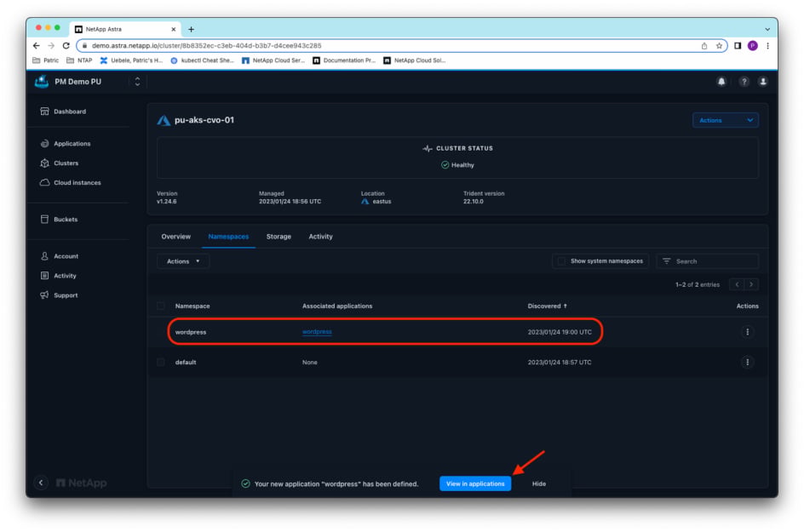Viewport: 804px width, 532px height.
Task: Switch to the Overview tab
Action: point(175,237)
